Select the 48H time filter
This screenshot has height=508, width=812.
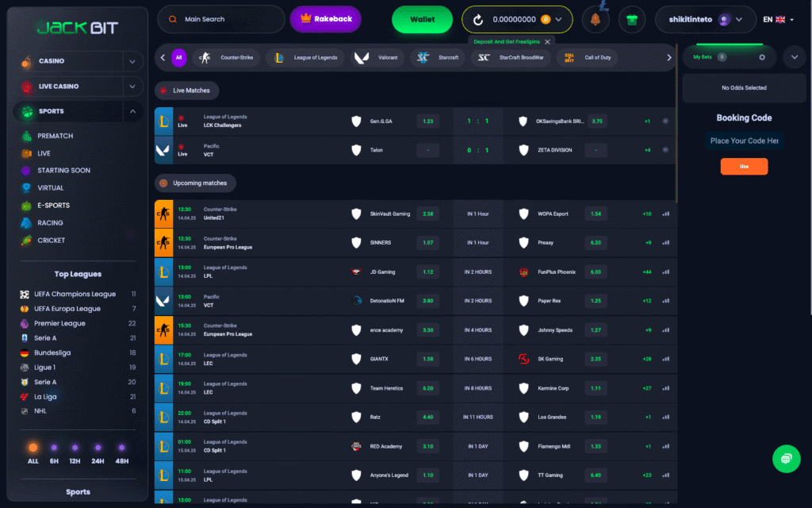[x=121, y=453]
